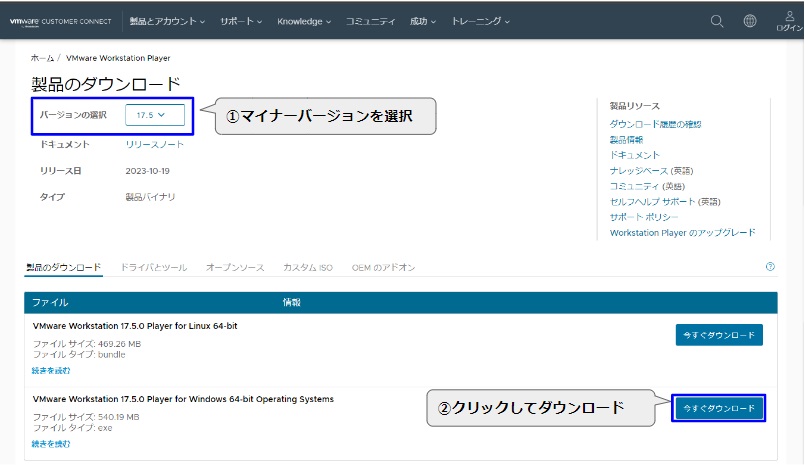This screenshot has height=465, width=805.
Task: Click the ファイル column header
Action: coord(50,302)
